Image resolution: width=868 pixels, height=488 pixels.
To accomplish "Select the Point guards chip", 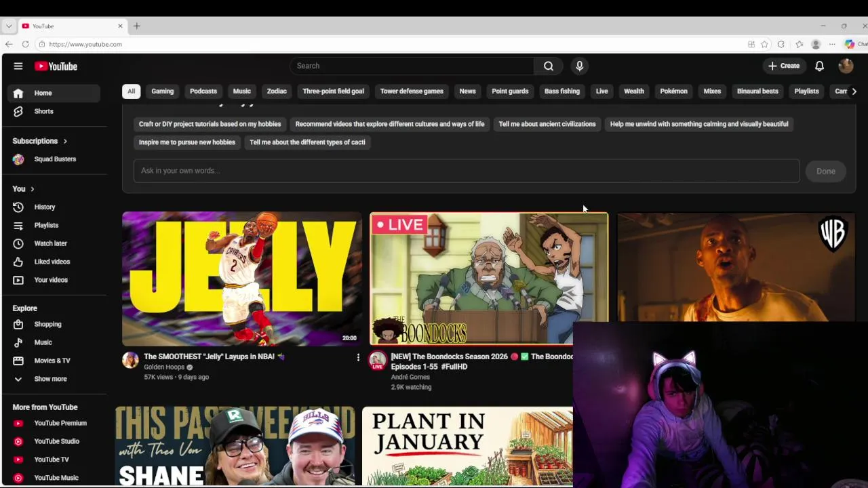I will (510, 91).
